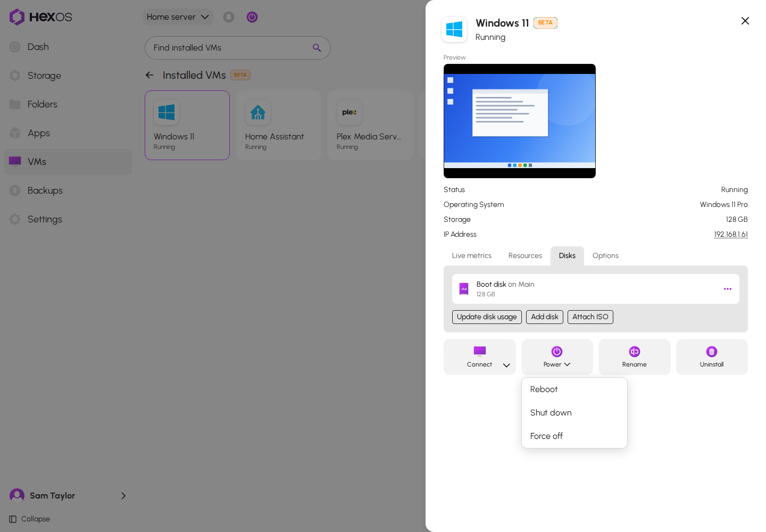Click the grey notifications icon beside Home server
This screenshot has width=766, height=532.
coord(229,17)
